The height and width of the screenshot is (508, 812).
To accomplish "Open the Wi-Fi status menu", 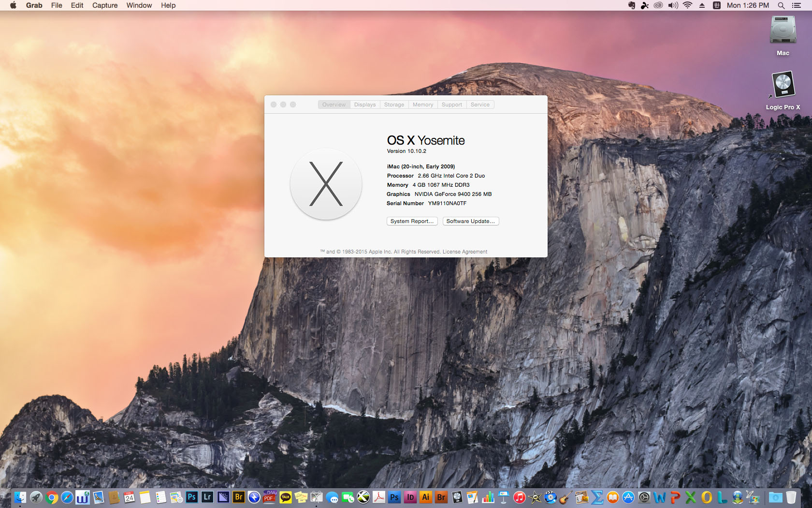I will coord(687,5).
